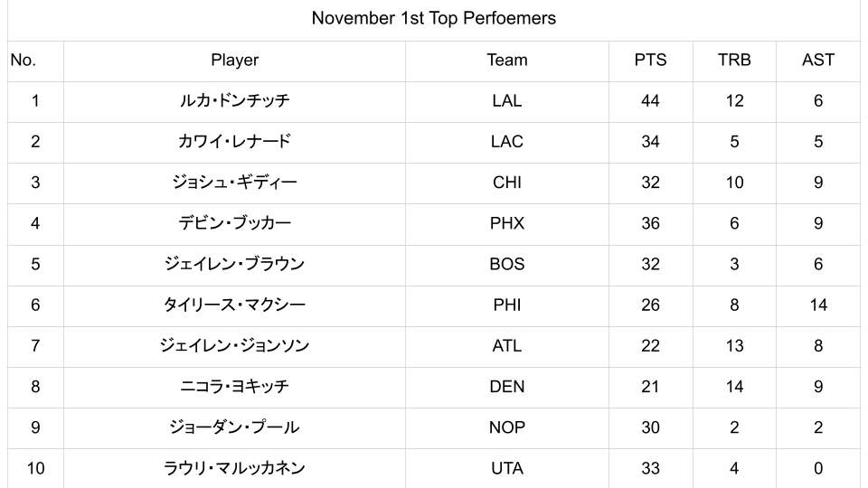
Task: Click the player cell ルカ・ドンチッチ
Action: (x=234, y=101)
